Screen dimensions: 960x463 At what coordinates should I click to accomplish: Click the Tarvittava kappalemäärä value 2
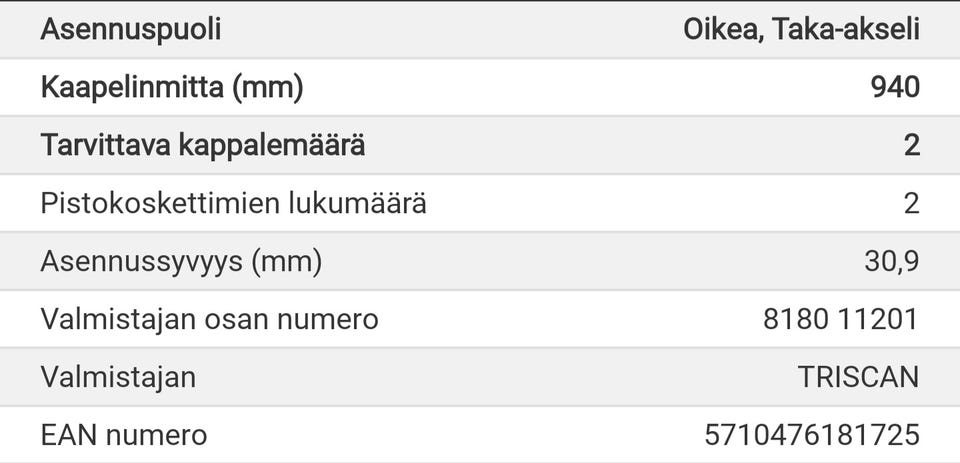click(911, 145)
